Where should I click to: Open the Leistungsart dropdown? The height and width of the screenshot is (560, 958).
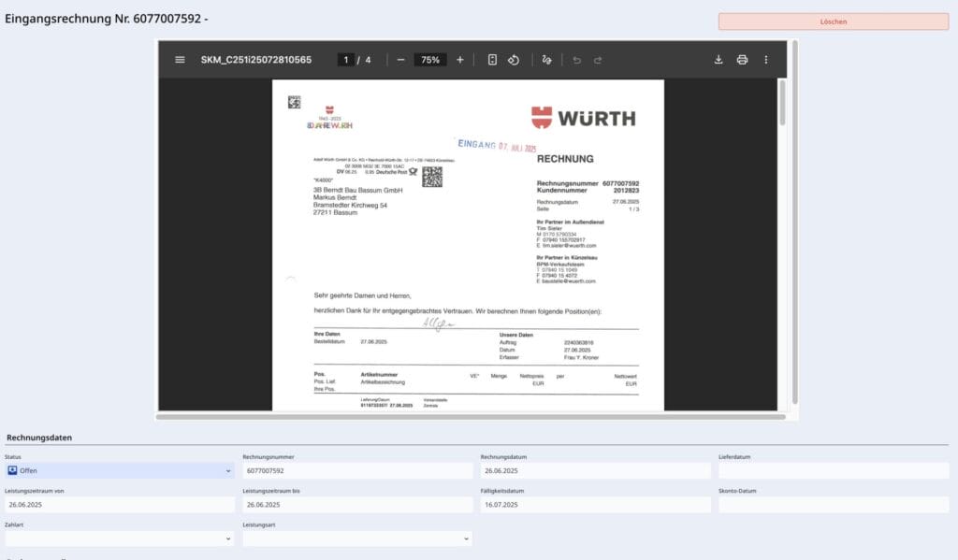coord(357,538)
